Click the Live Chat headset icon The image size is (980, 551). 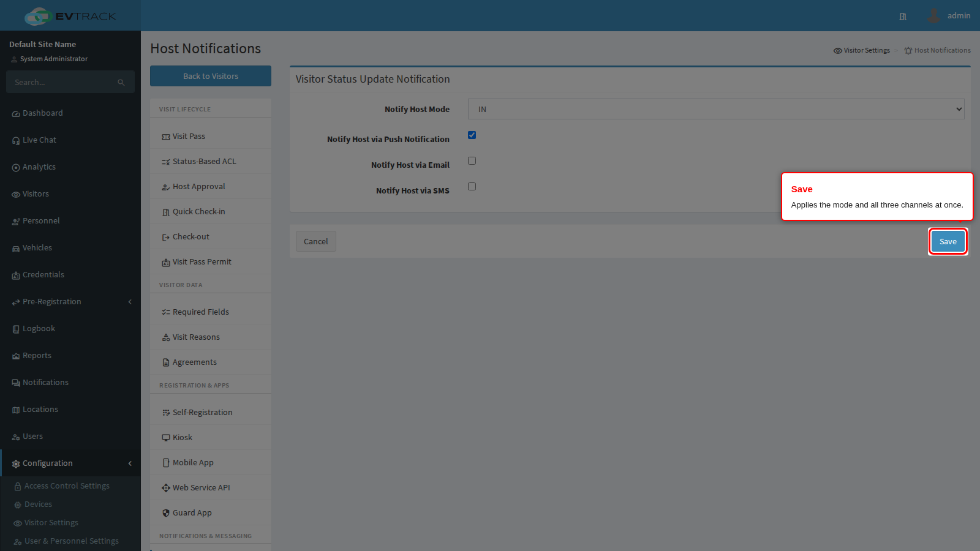point(16,141)
